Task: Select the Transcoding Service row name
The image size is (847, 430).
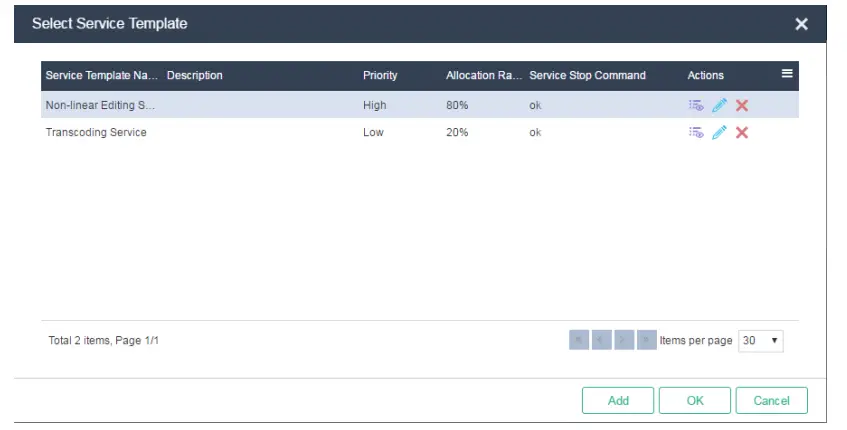Action: pyautogui.click(x=96, y=132)
